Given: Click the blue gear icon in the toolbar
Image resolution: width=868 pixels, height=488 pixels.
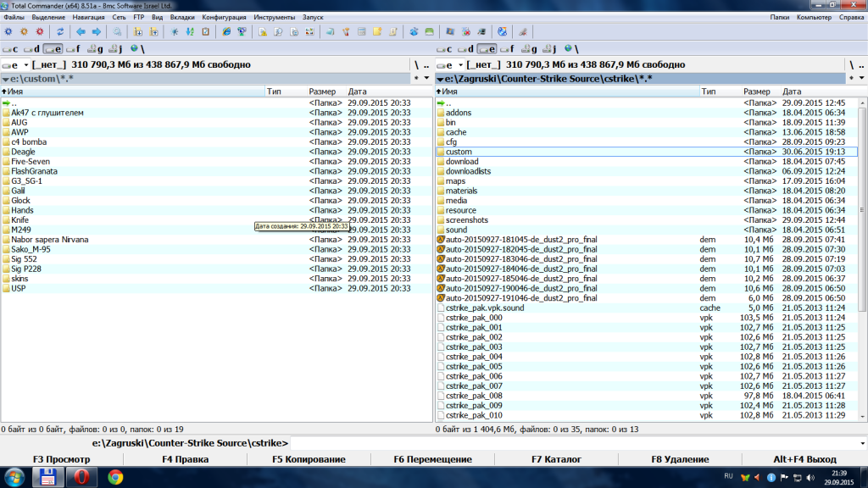Looking at the screenshot, I should click(x=8, y=32).
